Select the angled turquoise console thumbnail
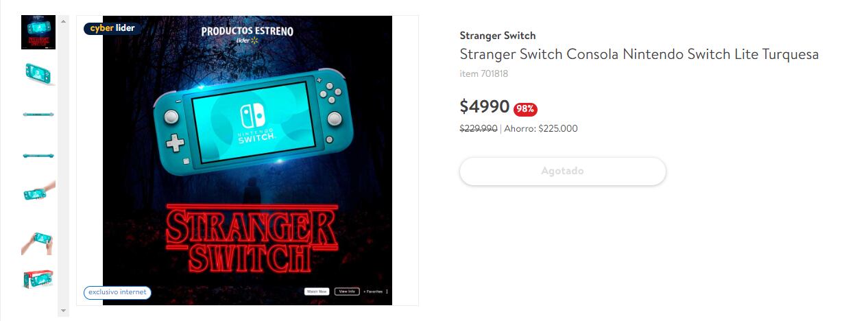This screenshot has height=321, width=868. (x=38, y=73)
